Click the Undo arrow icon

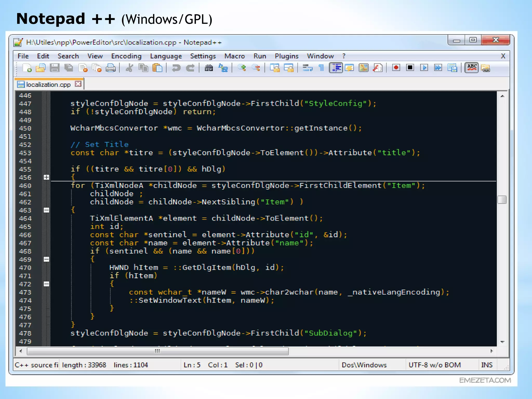click(x=176, y=68)
